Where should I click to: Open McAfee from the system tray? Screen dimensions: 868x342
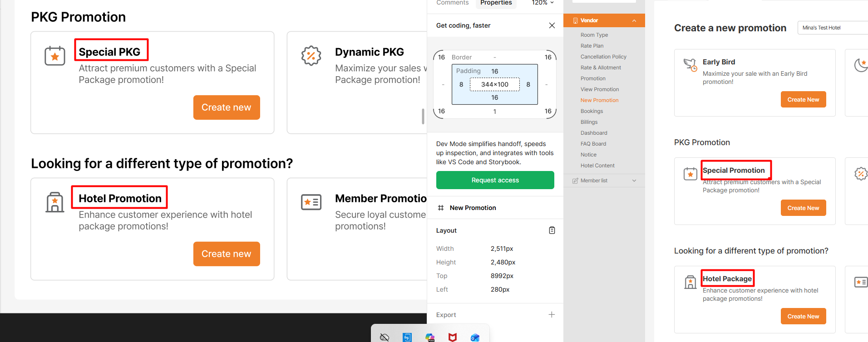[452, 337]
